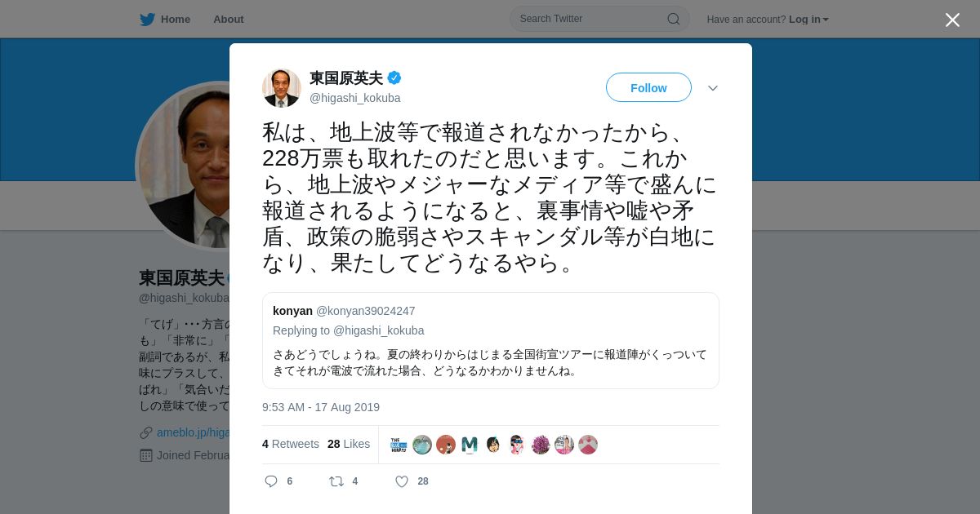Like the tweet with the heart icon

point(402,481)
